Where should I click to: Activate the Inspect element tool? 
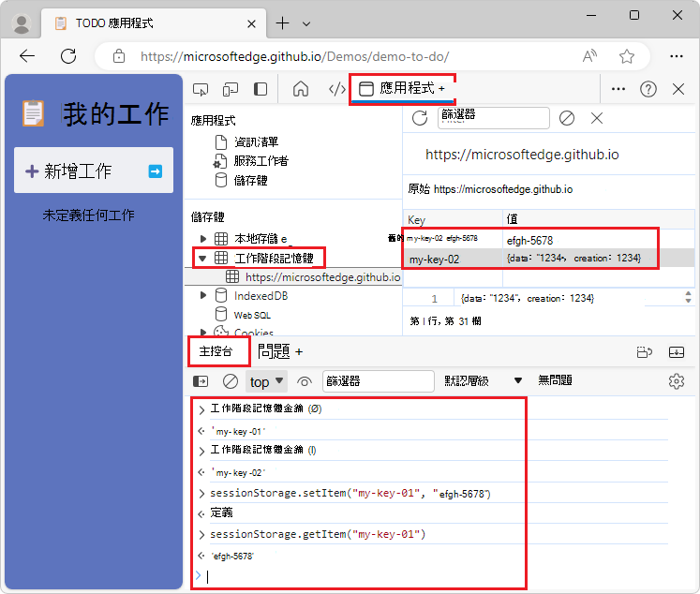201,89
